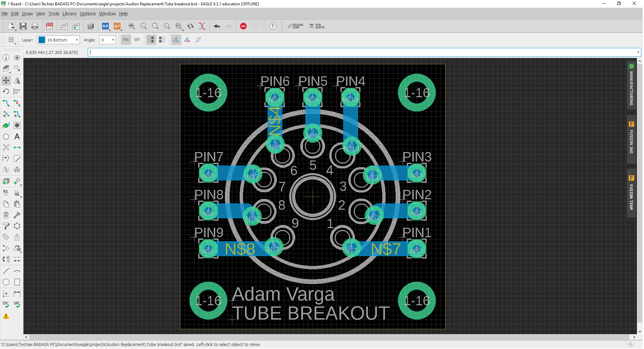644x349 pixels.
Task: Click the blue layer color swatch
Action: coord(42,40)
